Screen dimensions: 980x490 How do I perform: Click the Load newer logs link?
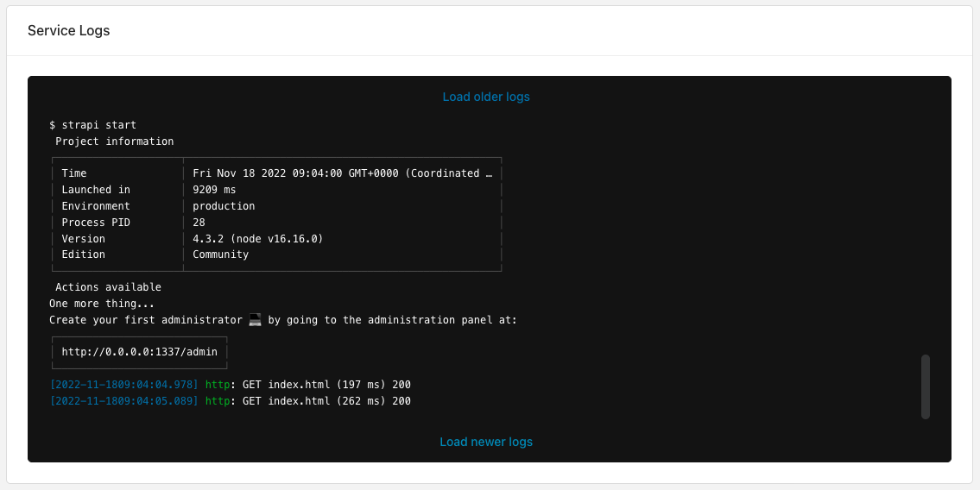[485, 442]
